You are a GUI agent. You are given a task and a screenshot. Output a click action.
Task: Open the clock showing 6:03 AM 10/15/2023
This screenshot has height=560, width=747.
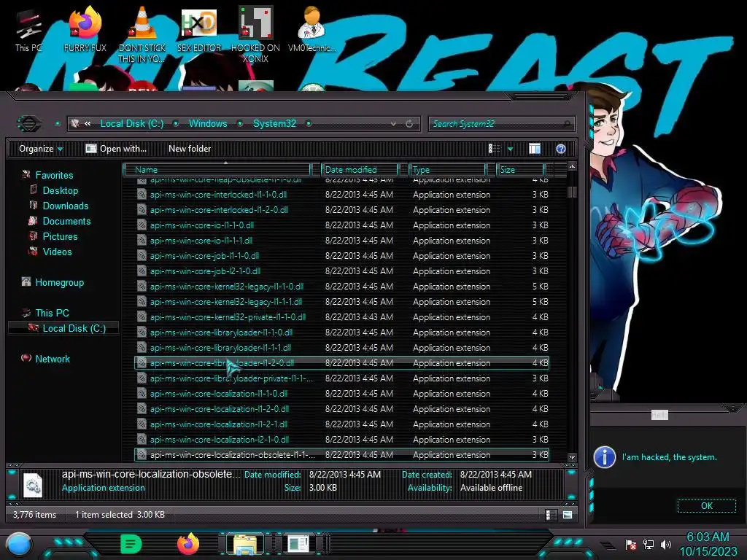(708, 544)
